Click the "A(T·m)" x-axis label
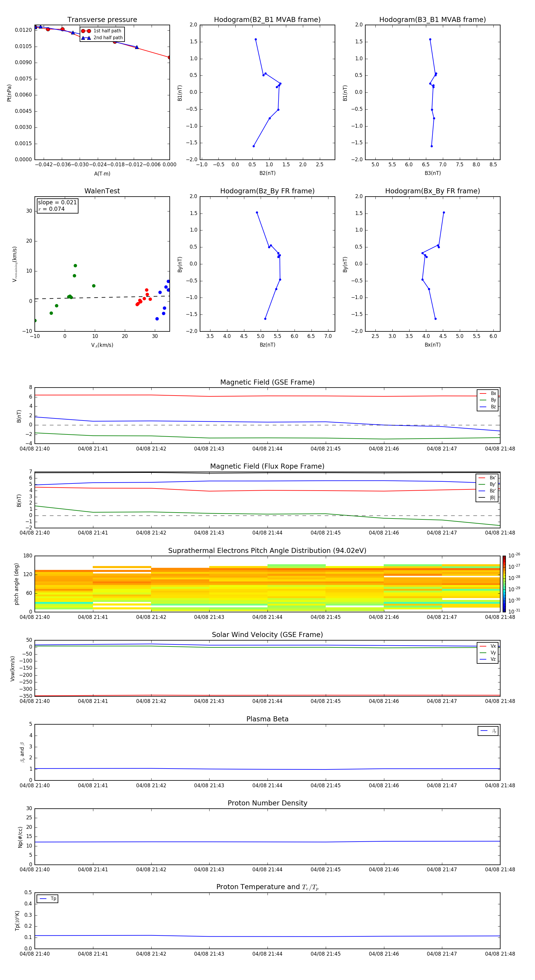535x980 pixels. tap(102, 174)
